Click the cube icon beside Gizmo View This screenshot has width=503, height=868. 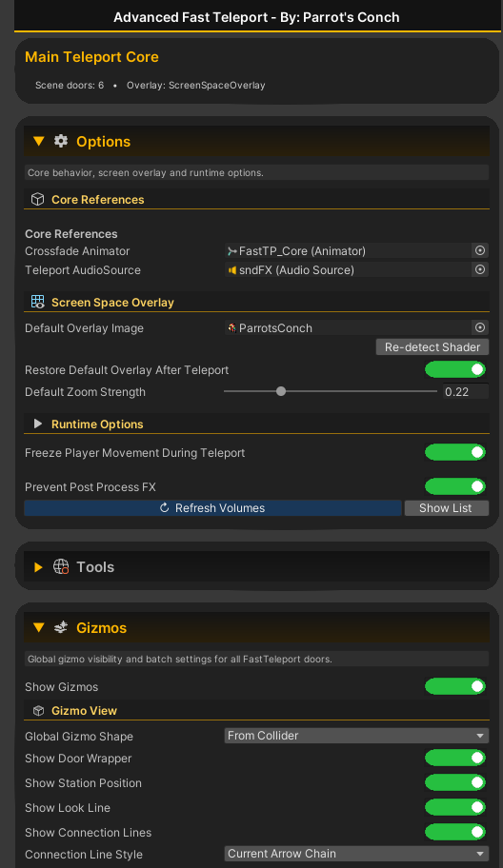38,711
